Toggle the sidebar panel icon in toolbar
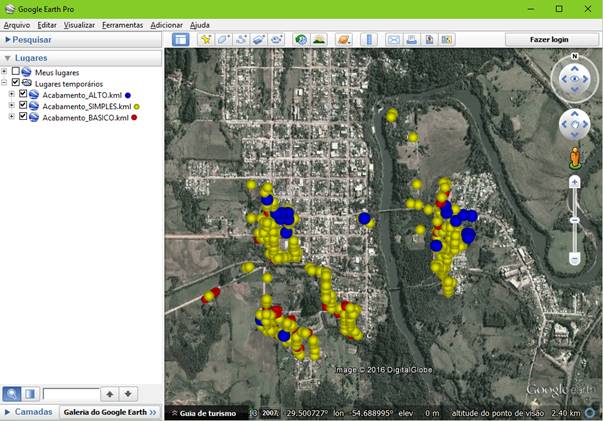 click(180, 40)
